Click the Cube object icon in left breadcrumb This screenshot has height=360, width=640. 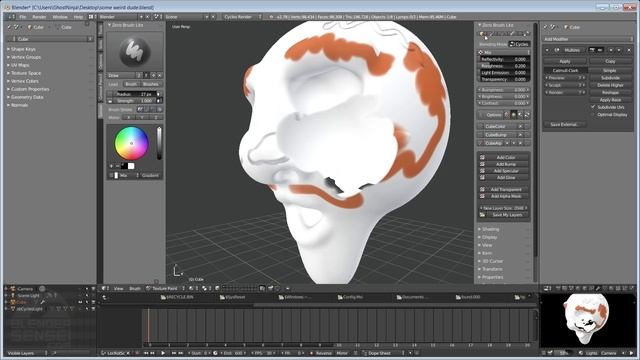tap(29, 27)
